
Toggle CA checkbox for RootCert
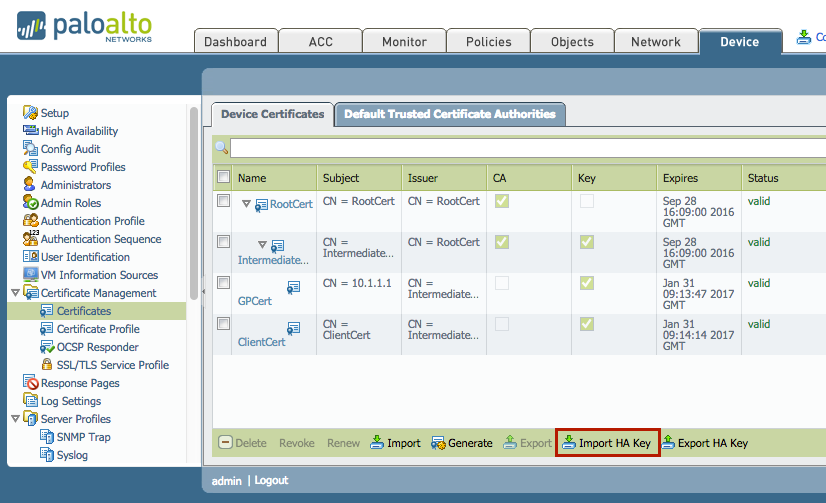coord(502,201)
